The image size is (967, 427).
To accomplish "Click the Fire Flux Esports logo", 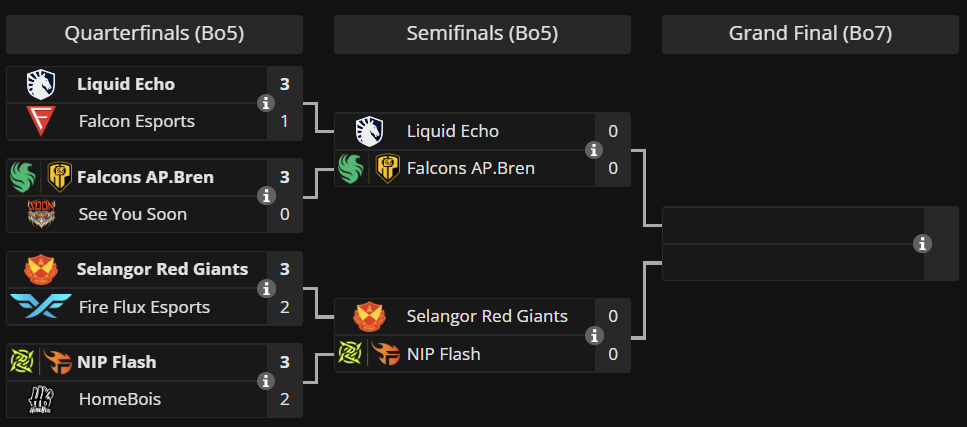I will tap(41, 307).
